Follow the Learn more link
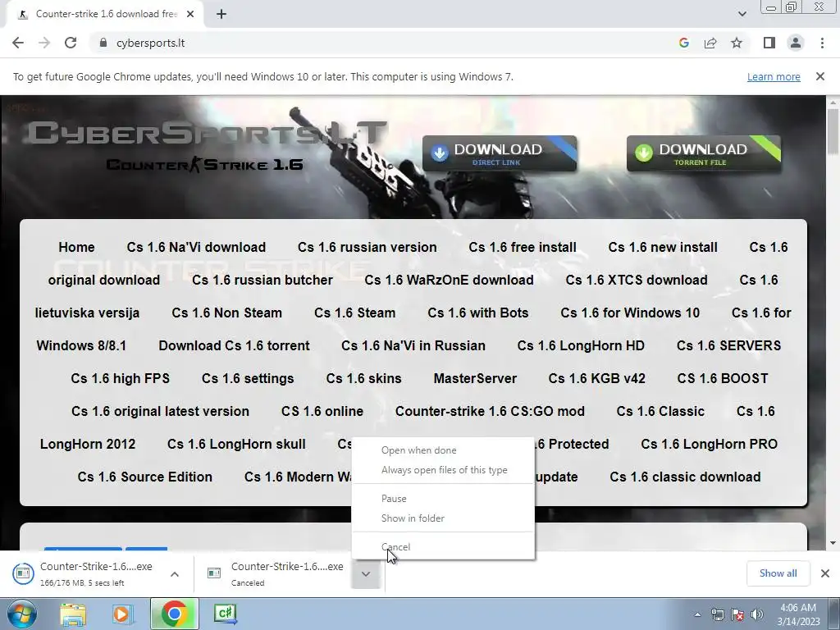 [774, 76]
